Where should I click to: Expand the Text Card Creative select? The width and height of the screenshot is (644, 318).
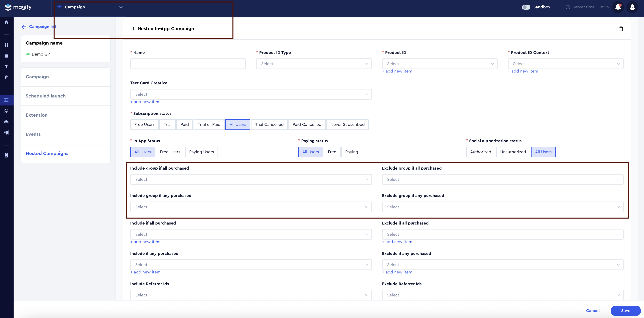pos(251,94)
